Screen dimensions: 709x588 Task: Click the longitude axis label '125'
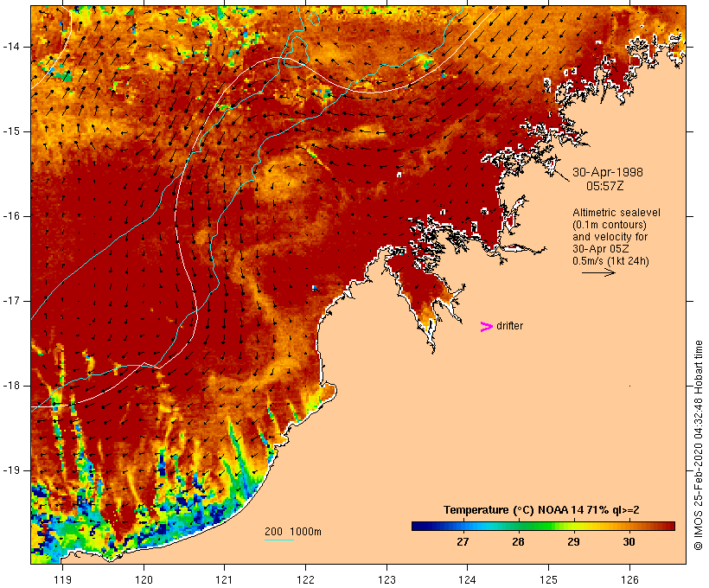tap(548, 579)
